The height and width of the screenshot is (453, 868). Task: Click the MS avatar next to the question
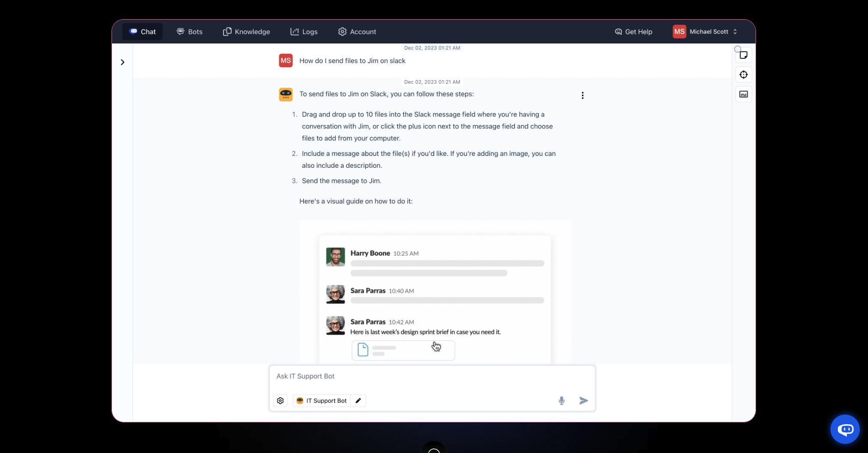[x=285, y=60]
